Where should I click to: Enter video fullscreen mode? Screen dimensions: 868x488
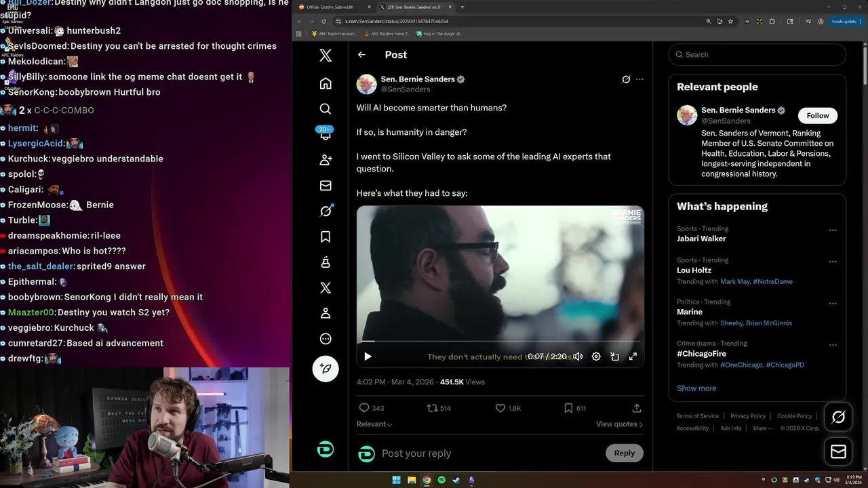633,357
